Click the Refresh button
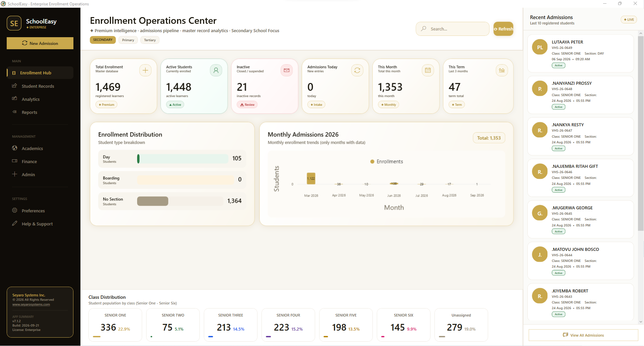Viewport: 644px width, 346px height. pyautogui.click(x=503, y=29)
